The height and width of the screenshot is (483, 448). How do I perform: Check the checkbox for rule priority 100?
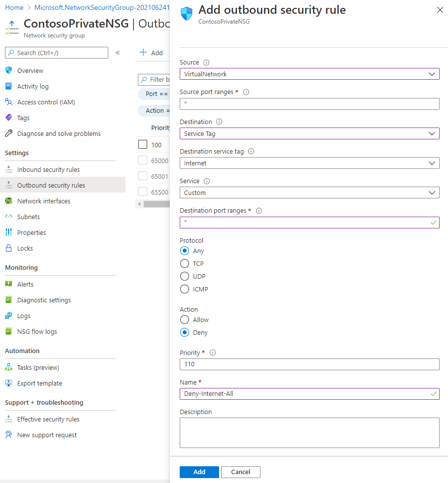[143, 144]
